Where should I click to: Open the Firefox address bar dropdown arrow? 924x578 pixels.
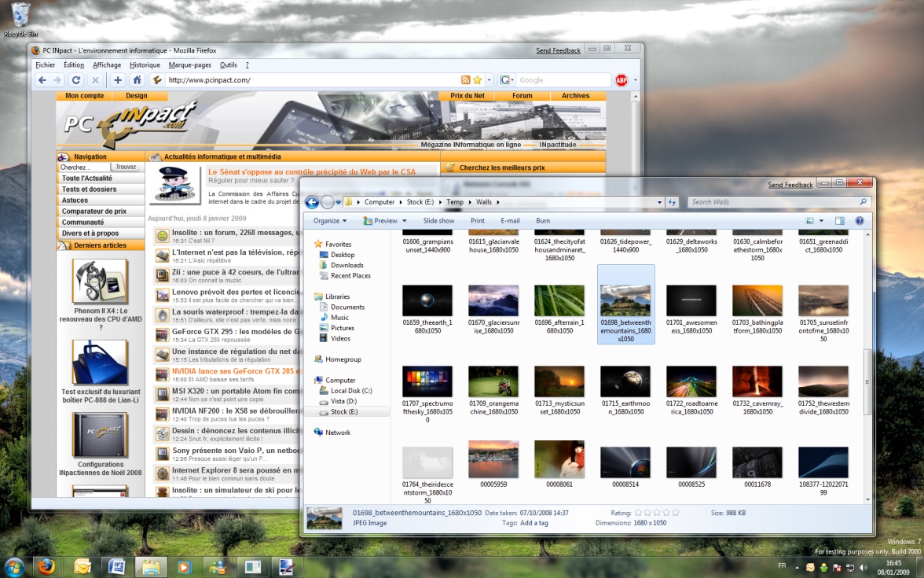click(489, 80)
